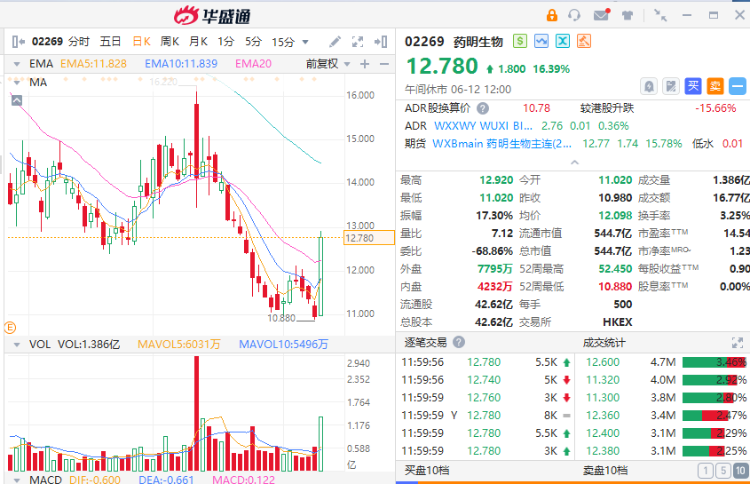
Task: Select the 月K monthly candlestick tab
Action: tap(198, 42)
